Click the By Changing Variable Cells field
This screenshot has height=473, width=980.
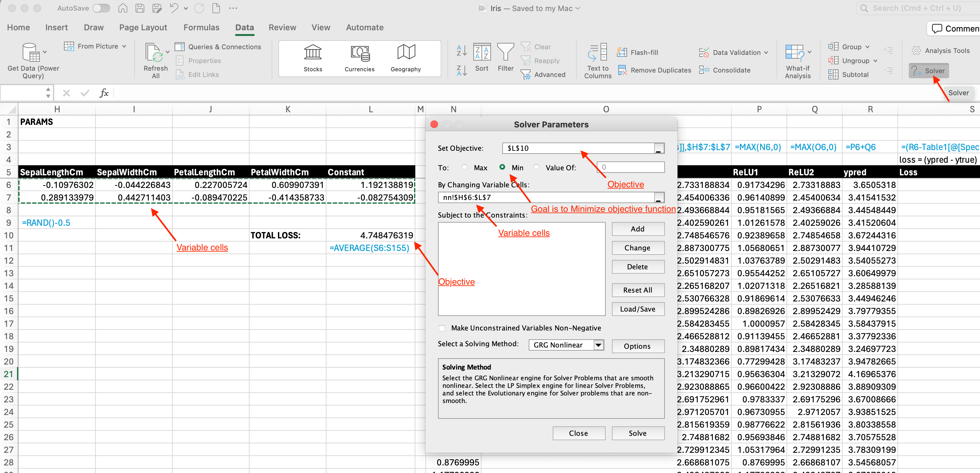coord(546,197)
